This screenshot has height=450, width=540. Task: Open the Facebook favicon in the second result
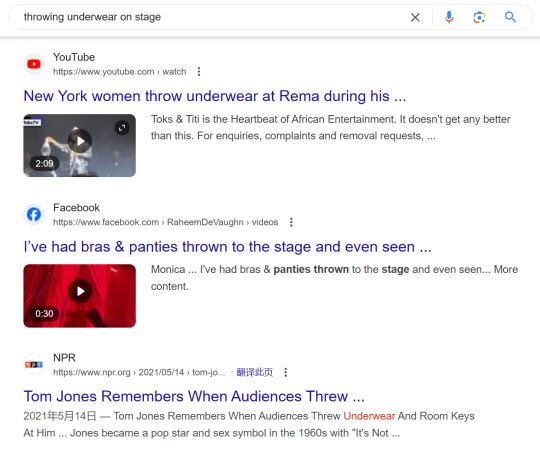pos(34,214)
